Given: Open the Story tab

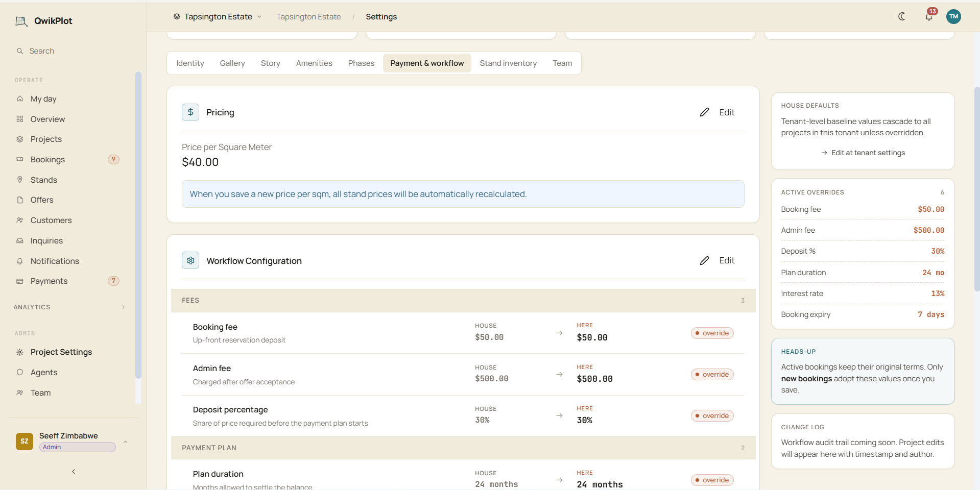Looking at the screenshot, I should (271, 63).
